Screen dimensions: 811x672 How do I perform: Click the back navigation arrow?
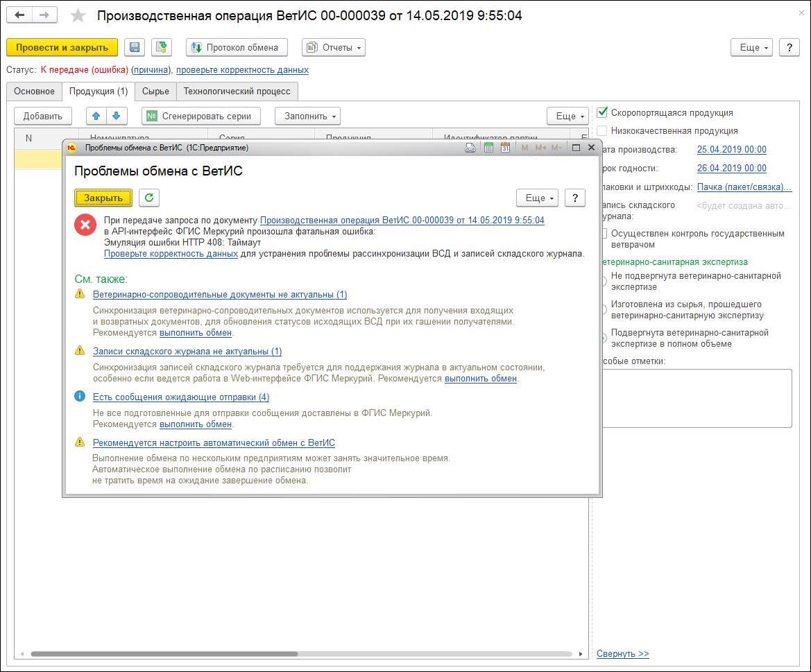20,15
